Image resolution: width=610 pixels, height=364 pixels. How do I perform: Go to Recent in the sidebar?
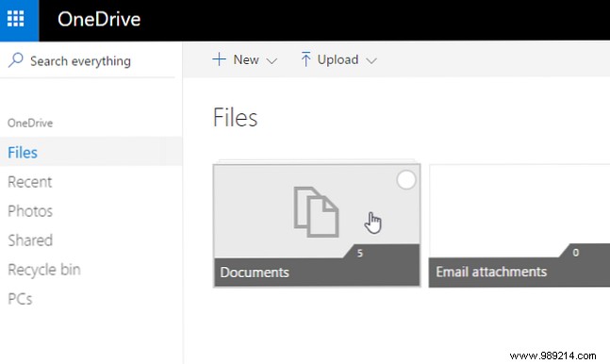pos(29,182)
